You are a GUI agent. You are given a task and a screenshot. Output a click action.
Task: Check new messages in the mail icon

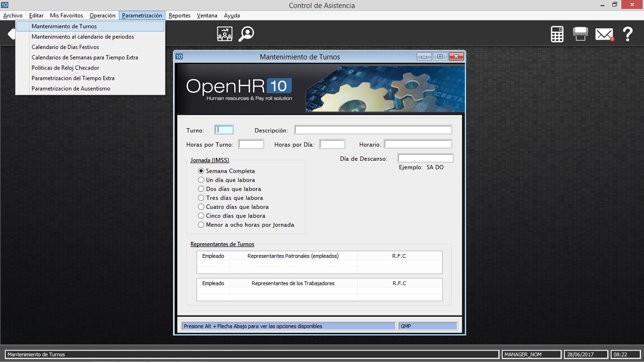point(604,33)
